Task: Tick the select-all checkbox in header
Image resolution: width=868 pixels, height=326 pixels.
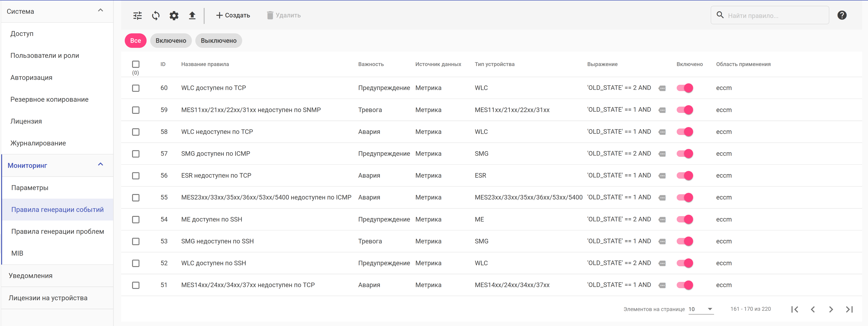Action: tap(136, 64)
